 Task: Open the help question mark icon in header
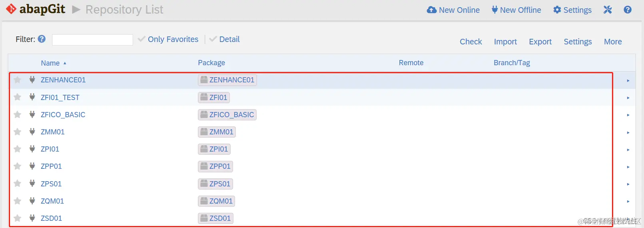[x=628, y=10]
